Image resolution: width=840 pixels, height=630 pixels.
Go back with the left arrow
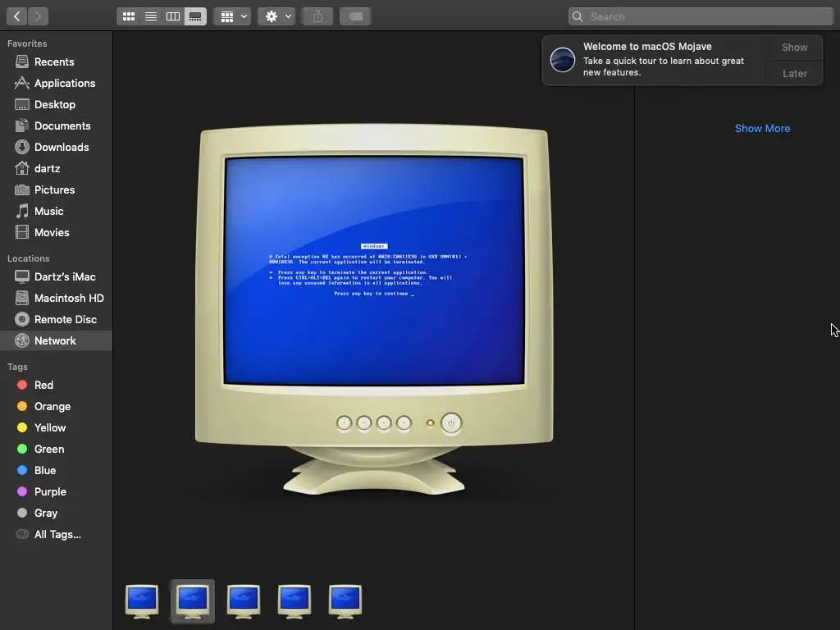(x=16, y=16)
